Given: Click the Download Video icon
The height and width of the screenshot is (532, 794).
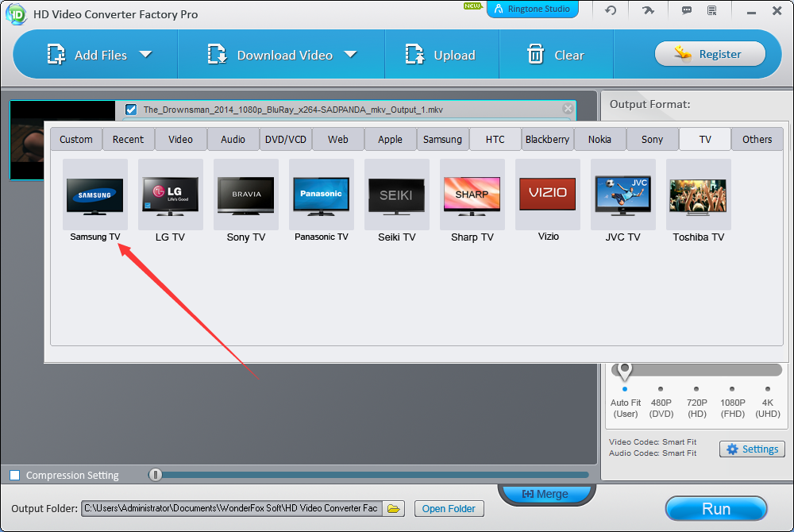Looking at the screenshot, I should coord(218,54).
